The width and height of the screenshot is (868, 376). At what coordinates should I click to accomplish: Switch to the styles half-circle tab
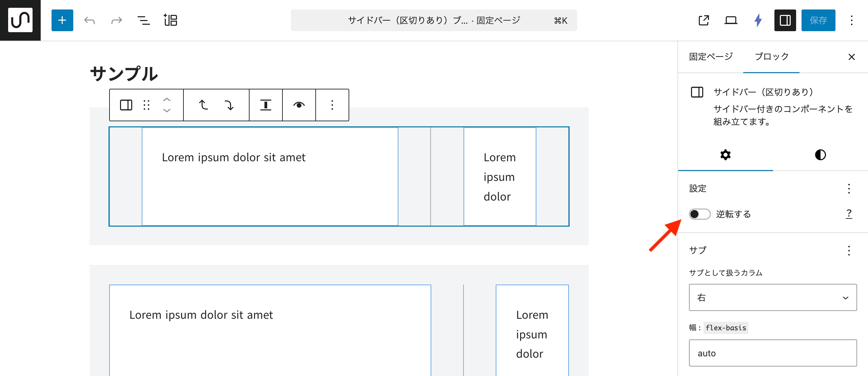click(820, 155)
